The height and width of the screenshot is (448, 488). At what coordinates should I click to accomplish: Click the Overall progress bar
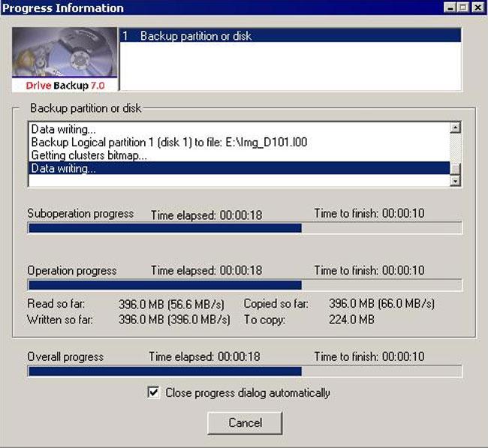pos(245,371)
